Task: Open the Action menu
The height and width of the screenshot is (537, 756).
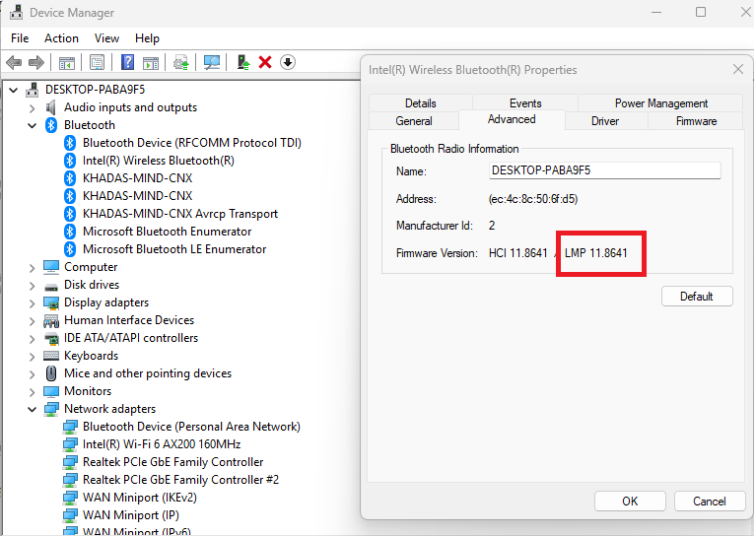Action: pyautogui.click(x=61, y=38)
